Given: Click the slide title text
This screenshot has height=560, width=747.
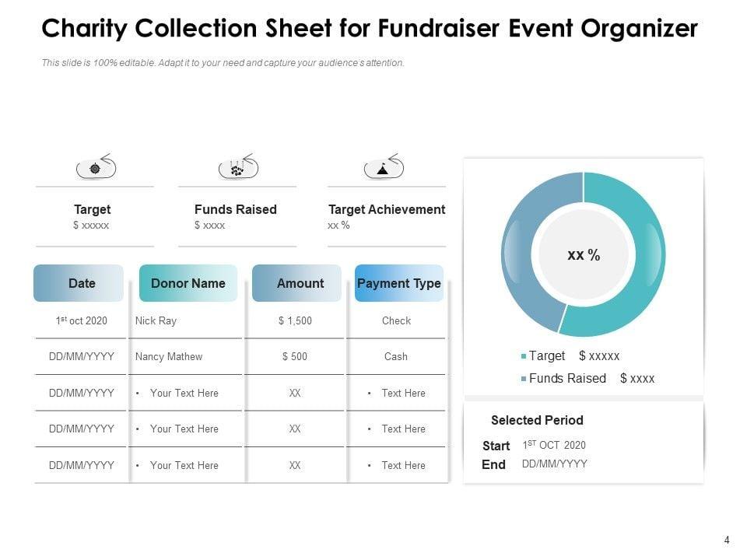Looking at the screenshot, I should pos(369,29).
